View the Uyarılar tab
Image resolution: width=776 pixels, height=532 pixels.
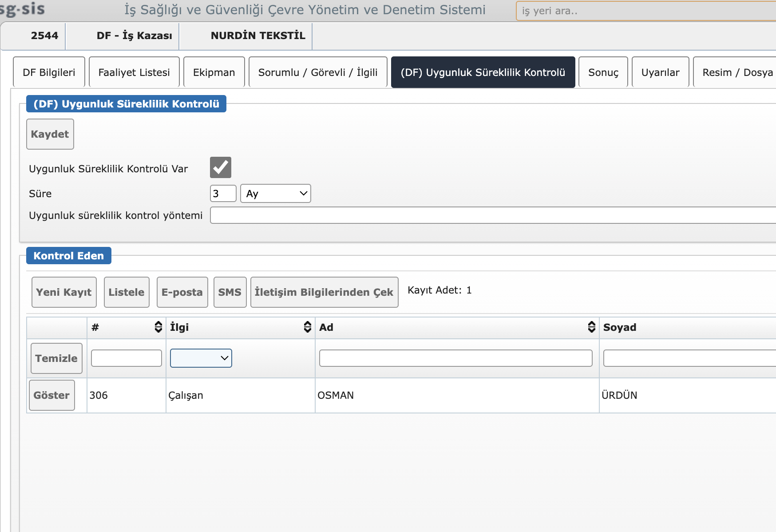660,72
